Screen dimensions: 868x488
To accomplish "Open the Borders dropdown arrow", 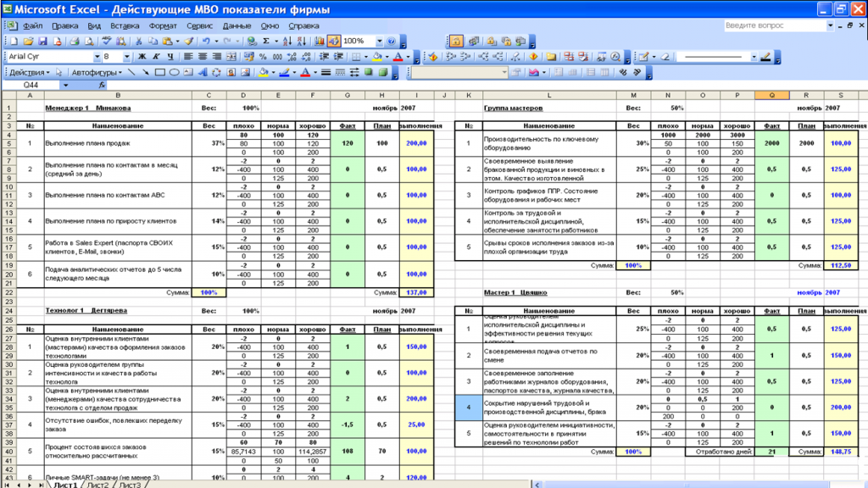I will pos(366,57).
